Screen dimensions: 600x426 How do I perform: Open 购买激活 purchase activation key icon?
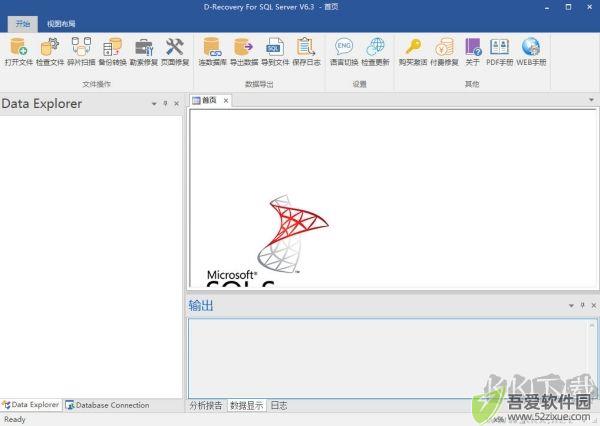[413, 52]
